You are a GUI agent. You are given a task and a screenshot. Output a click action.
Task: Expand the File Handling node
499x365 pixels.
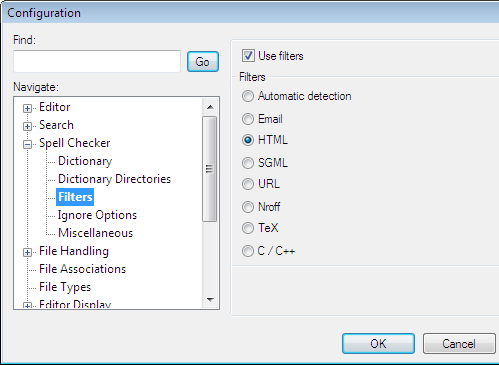28,252
